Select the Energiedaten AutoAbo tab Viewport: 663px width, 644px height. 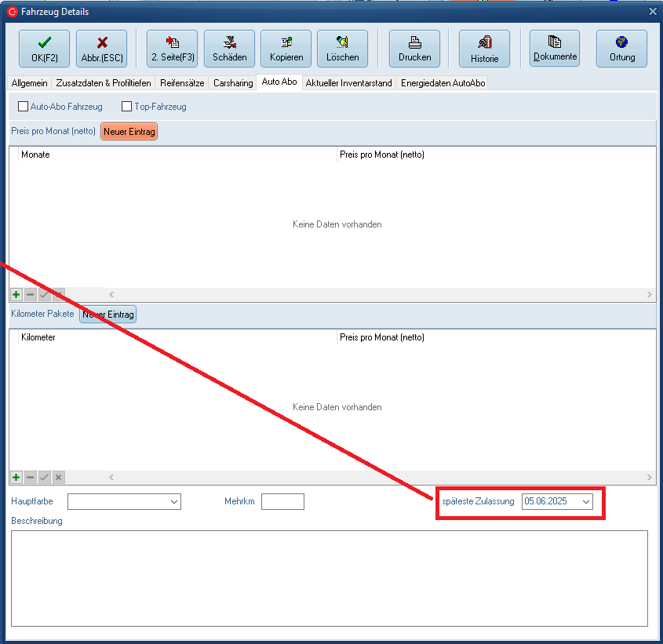443,82
